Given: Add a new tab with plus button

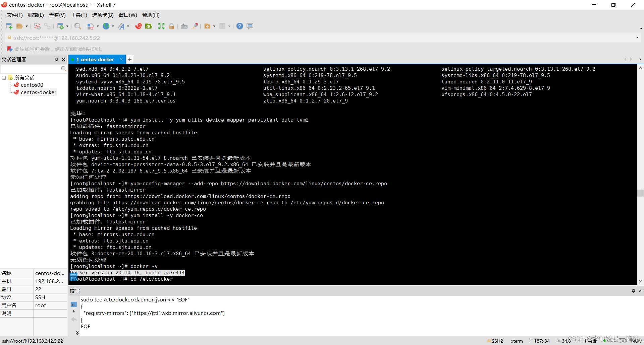Looking at the screenshot, I should 130,59.
